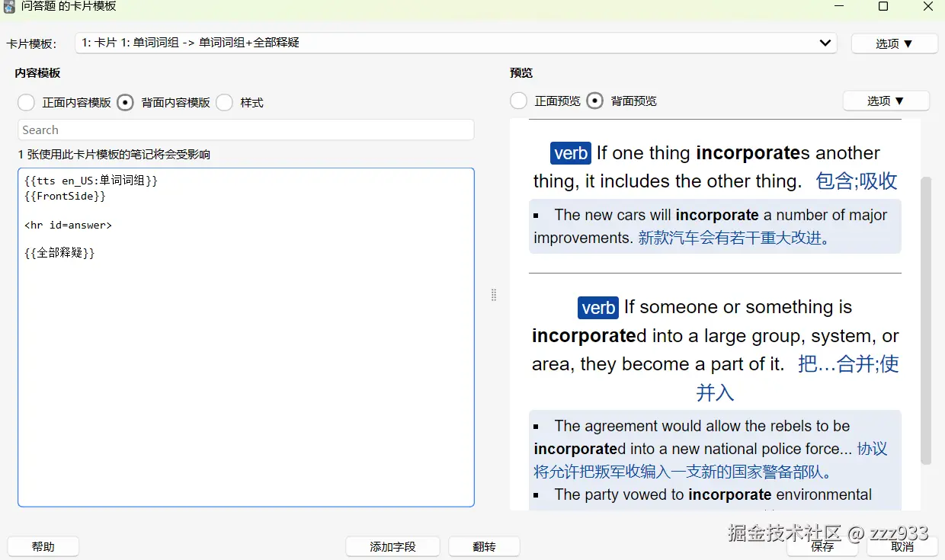Click the 包含;吸收 translation text
Image resolution: width=945 pixels, height=560 pixels.
[x=857, y=181]
